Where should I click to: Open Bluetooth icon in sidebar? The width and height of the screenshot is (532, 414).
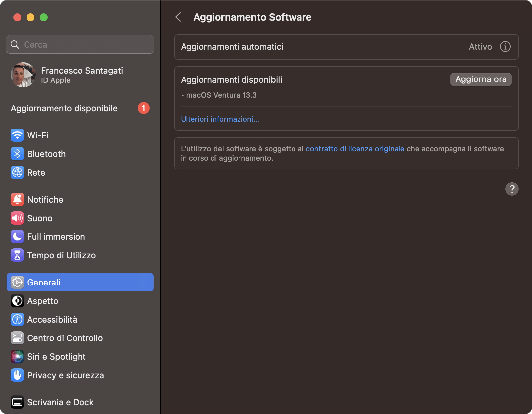(17, 154)
